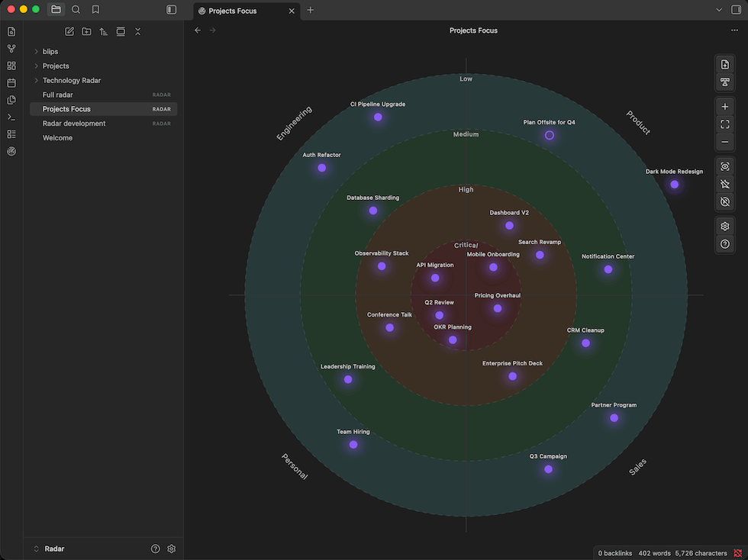Open a new tab with plus button
Viewport: 748px width, 560px height.
point(310,10)
